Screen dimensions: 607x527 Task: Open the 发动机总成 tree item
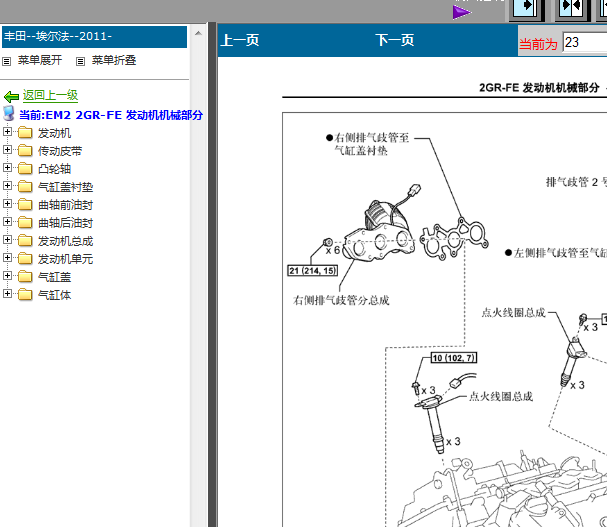click(65, 241)
